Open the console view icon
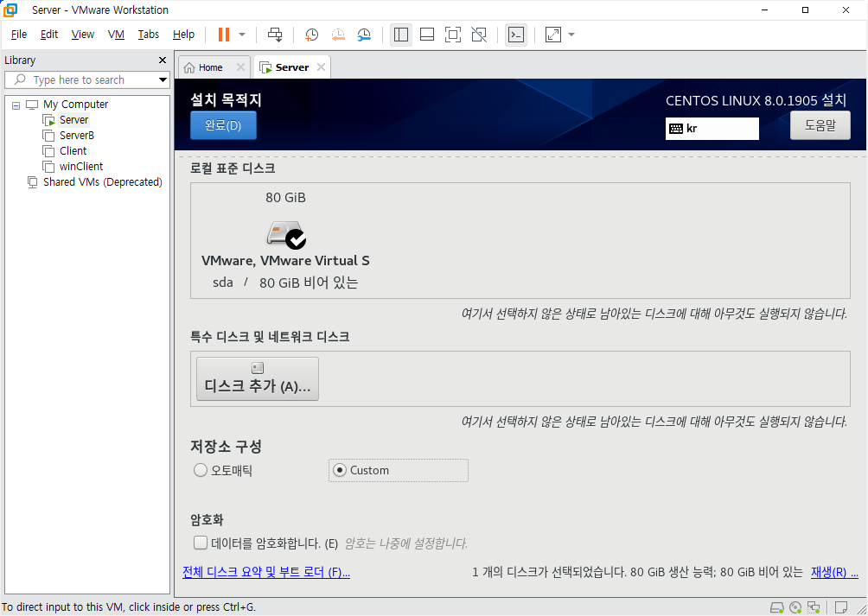Screen dimensions: 868x616 (516, 35)
